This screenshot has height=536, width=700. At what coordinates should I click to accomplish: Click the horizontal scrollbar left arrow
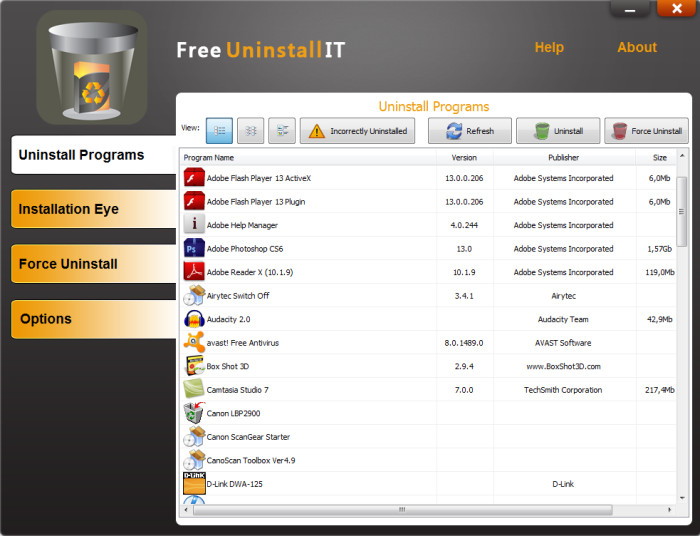pos(186,509)
